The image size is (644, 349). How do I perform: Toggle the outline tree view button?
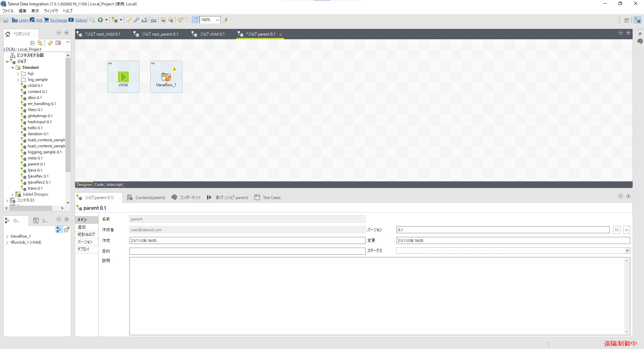point(59,230)
